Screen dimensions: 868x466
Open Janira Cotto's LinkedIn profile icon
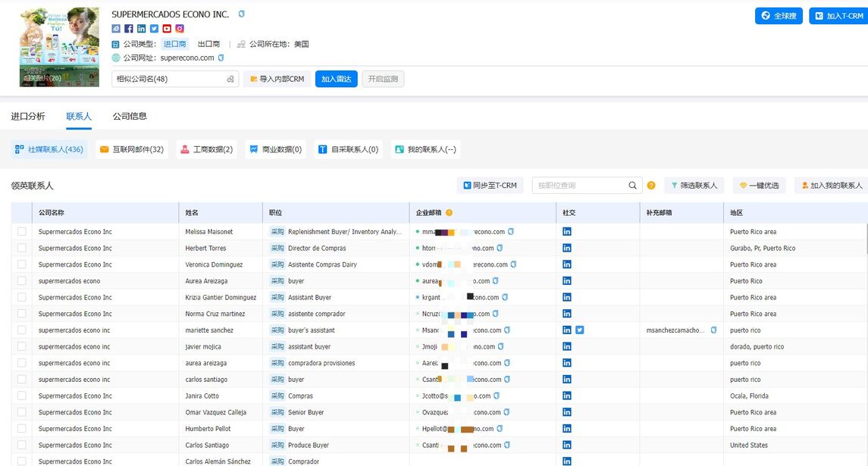567,396
